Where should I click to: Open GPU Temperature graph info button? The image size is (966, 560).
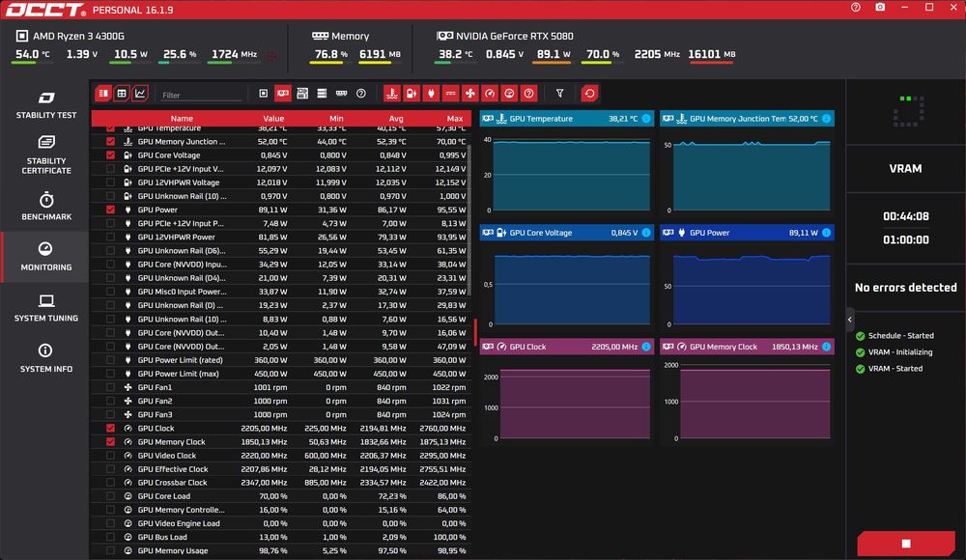pos(646,119)
